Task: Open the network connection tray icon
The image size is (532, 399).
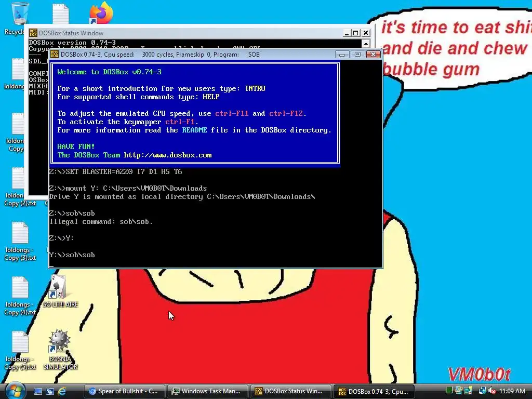Action: pos(482,391)
